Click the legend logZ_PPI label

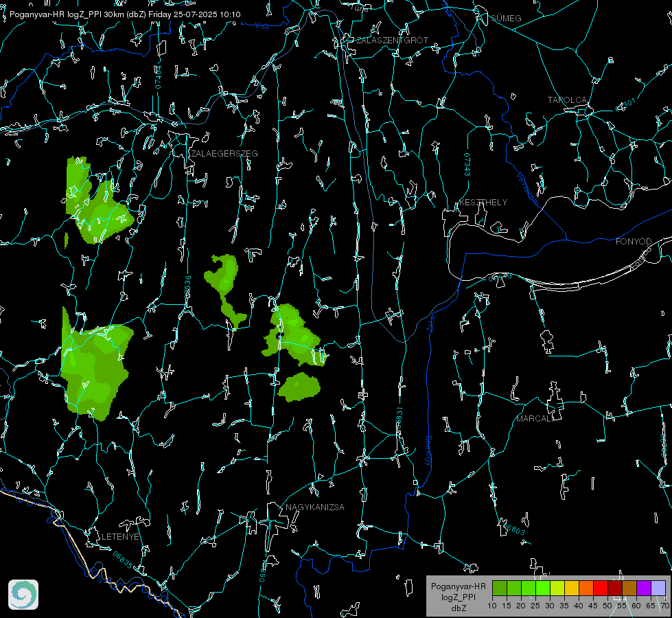[458, 597]
